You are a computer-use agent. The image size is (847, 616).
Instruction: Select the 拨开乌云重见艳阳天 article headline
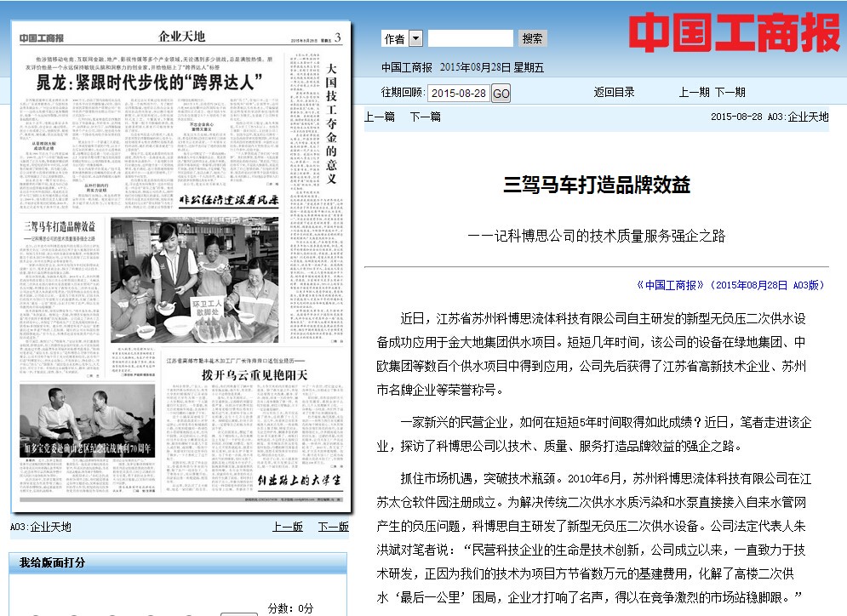tap(254, 375)
